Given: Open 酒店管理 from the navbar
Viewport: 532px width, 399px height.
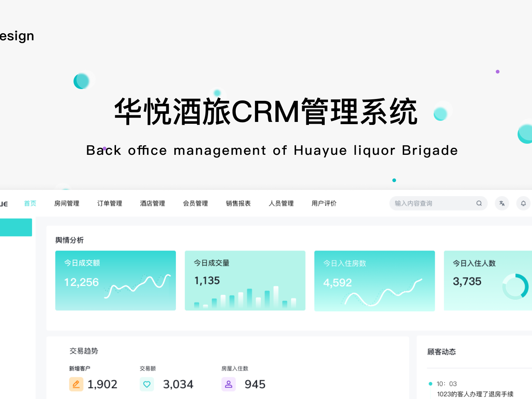Looking at the screenshot, I should pos(152,203).
